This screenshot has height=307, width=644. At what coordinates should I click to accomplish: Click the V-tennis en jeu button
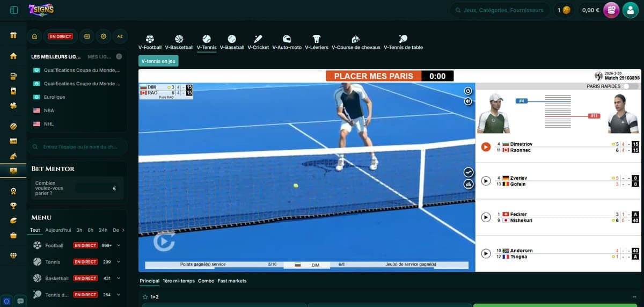click(x=158, y=61)
